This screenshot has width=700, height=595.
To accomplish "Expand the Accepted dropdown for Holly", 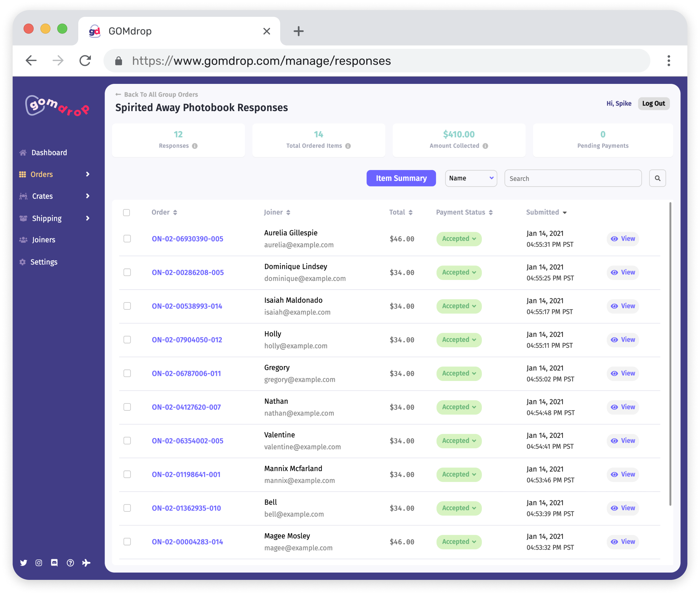I will (x=459, y=339).
